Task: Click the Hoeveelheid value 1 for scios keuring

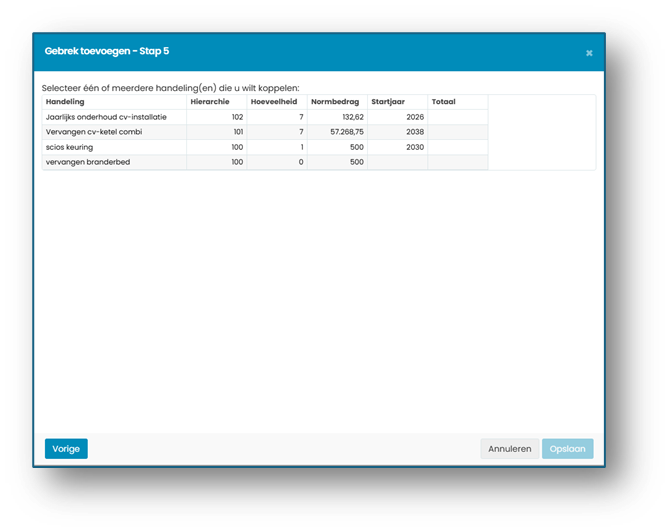Action: pyautogui.click(x=302, y=147)
